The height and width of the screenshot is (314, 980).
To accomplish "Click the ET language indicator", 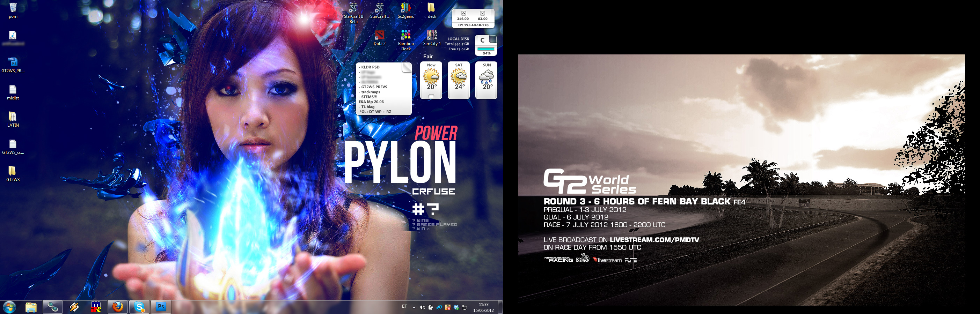I will (404, 306).
